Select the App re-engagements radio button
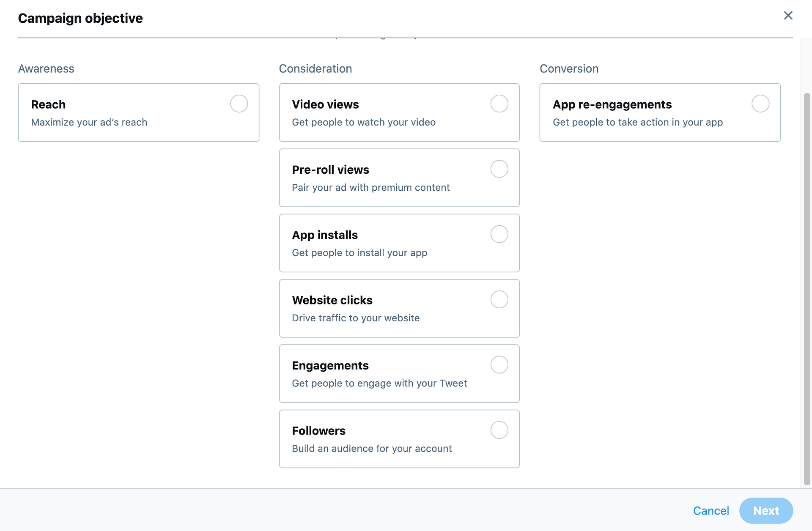 coord(760,104)
